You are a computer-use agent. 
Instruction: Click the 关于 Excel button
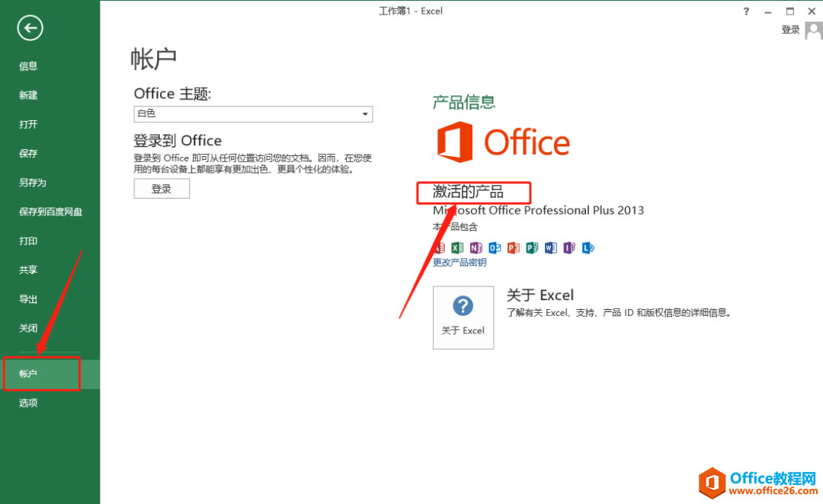(463, 317)
